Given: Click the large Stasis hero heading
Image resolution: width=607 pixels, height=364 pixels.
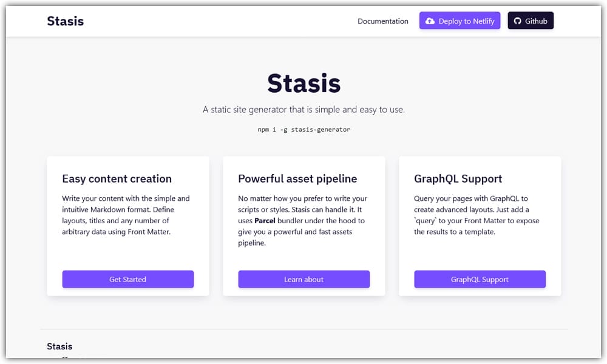Looking at the screenshot, I should point(303,83).
